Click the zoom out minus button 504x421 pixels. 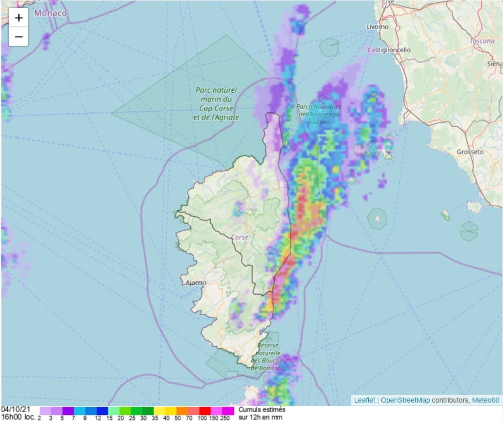click(x=18, y=36)
